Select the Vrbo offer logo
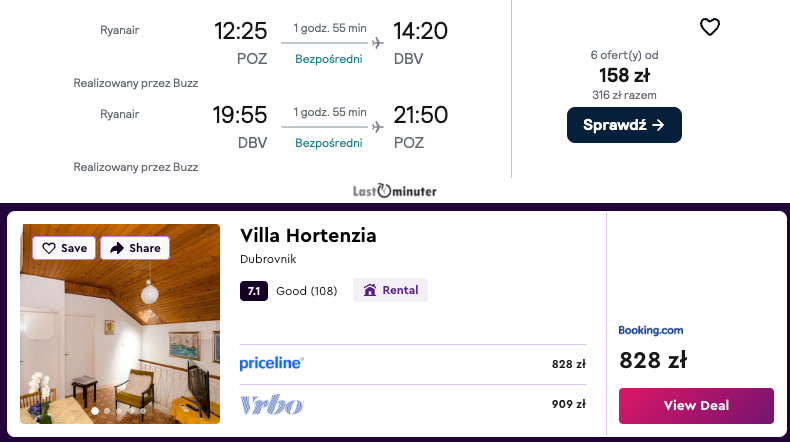Viewport: 790px width, 442px height. click(271, 405)
